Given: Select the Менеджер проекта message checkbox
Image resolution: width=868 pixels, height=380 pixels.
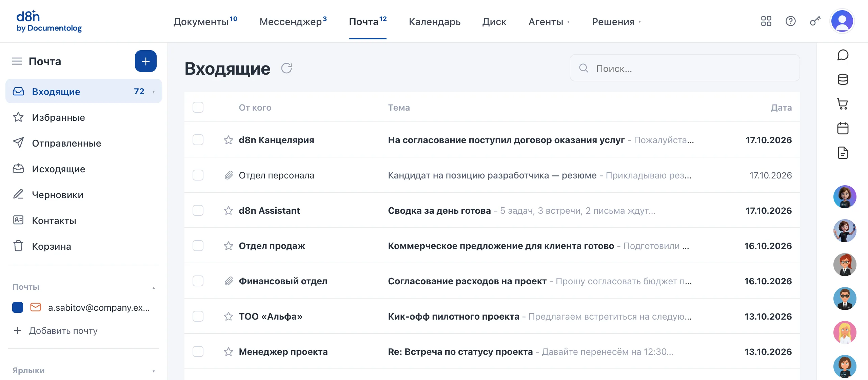Looking at the screenshot, I should click(198, 351).
